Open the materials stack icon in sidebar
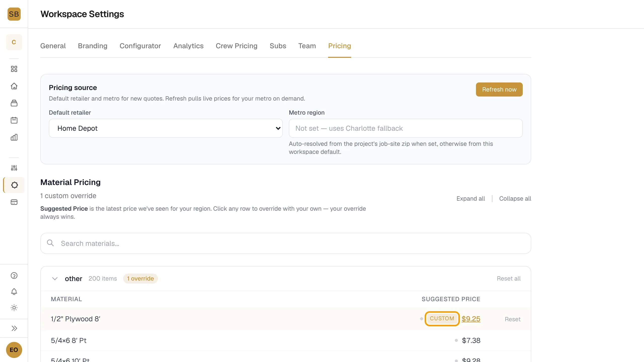Viewport: 644px width, 362px height. pyautogui.click(x=14, y=103)
